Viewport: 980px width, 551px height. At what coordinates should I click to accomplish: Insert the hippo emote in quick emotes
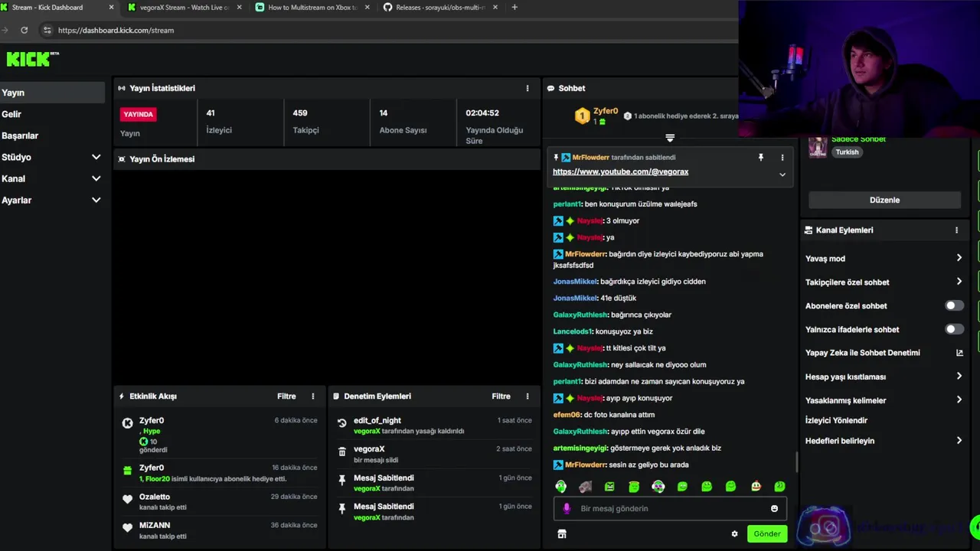click(586, 486)
